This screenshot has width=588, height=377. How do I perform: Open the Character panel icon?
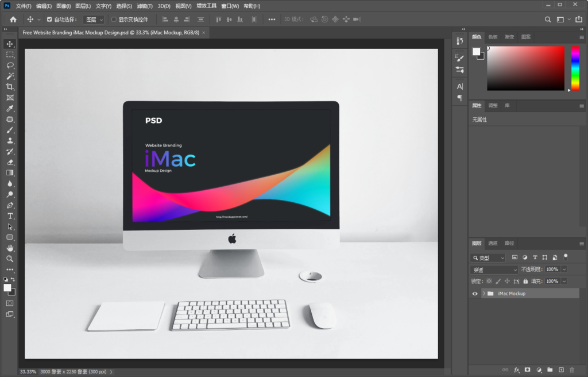[x=460, y=86]
